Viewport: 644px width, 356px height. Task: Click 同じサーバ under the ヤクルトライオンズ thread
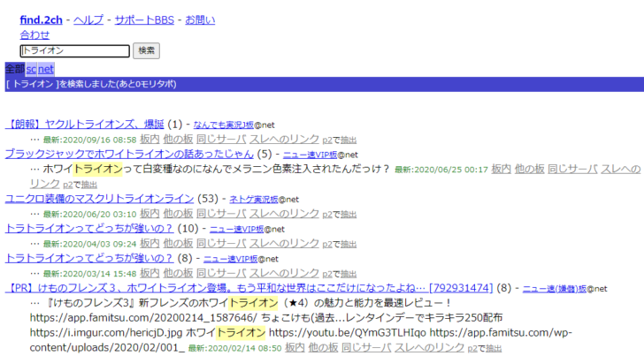point(221,139)
